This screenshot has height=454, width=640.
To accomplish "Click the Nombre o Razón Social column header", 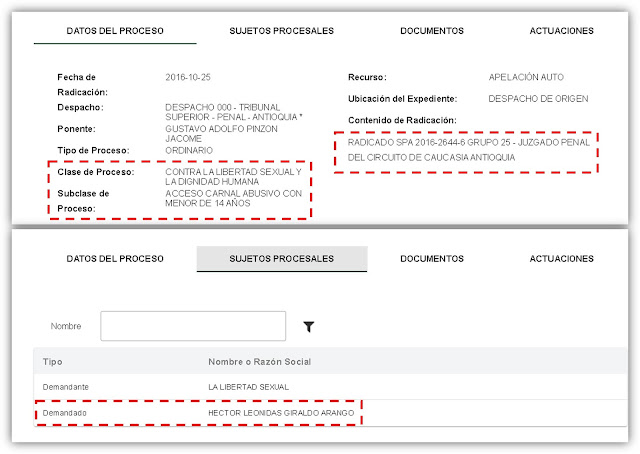I will (260, 362).
